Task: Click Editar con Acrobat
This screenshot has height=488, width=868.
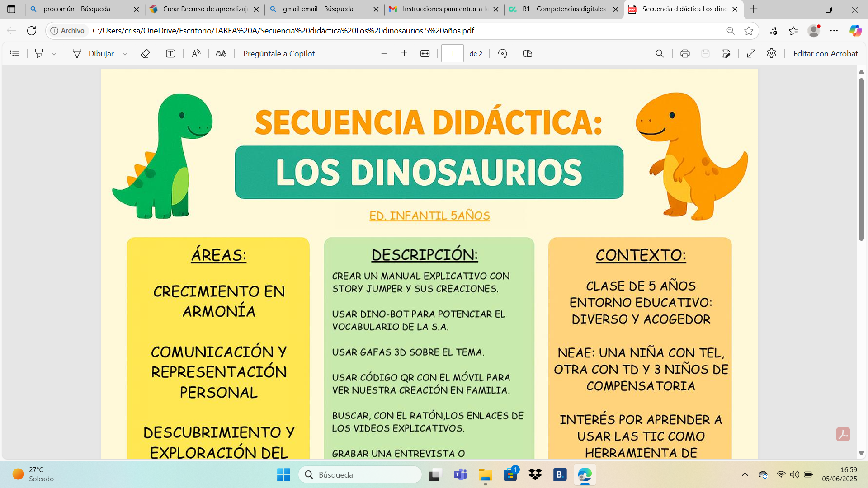Action: (825, 53)
